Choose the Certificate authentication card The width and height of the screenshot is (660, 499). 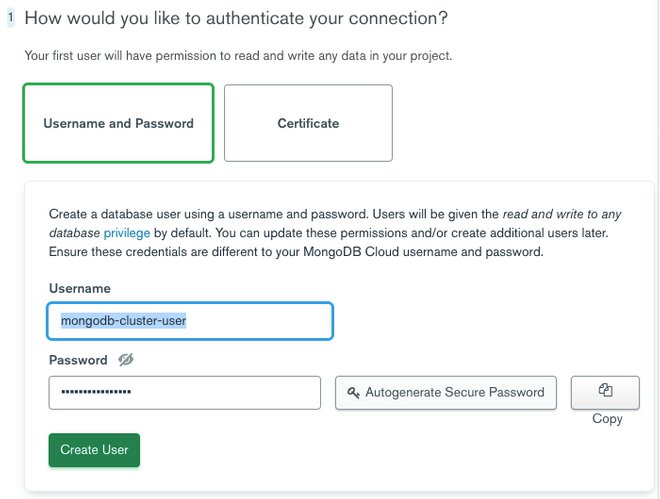[x=308, y=123]
